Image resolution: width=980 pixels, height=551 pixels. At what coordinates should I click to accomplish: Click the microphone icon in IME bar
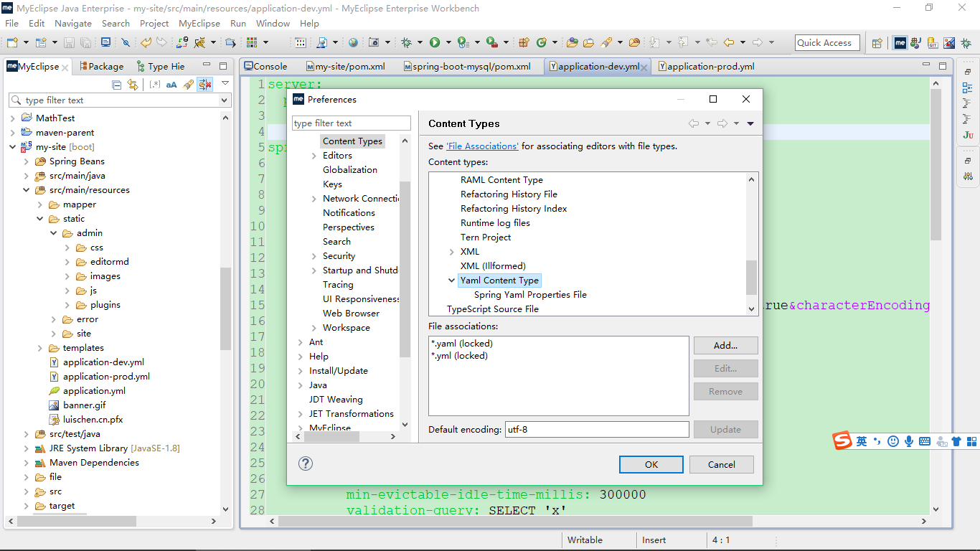click(909, 441)
